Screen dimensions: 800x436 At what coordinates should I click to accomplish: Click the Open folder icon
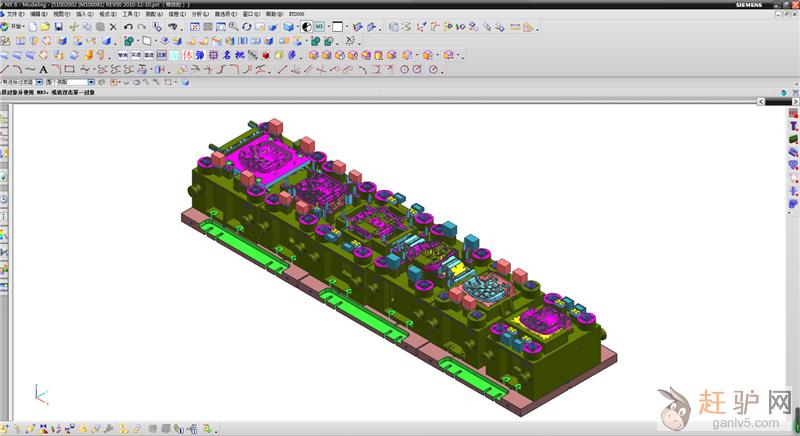(46, 27)
